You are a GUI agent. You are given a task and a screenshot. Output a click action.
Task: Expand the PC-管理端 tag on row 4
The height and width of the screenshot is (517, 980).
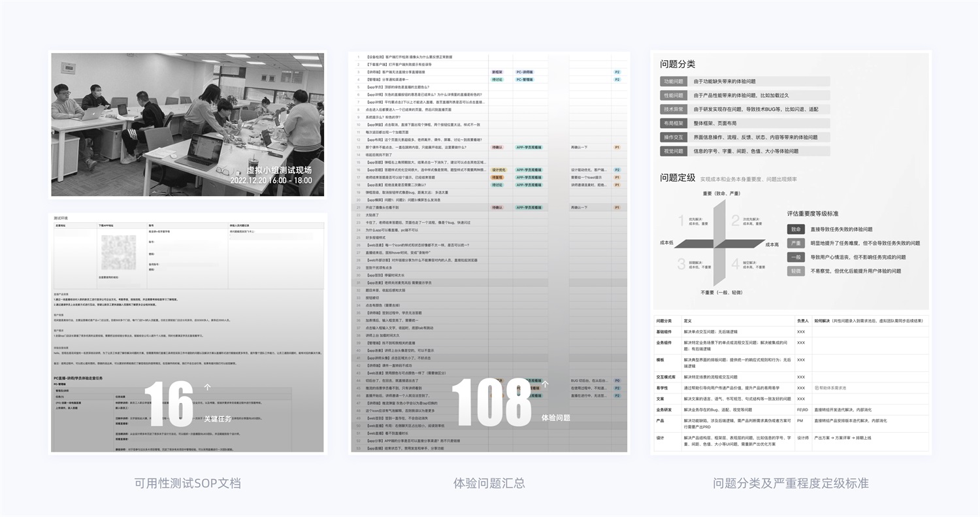(526, 79)
